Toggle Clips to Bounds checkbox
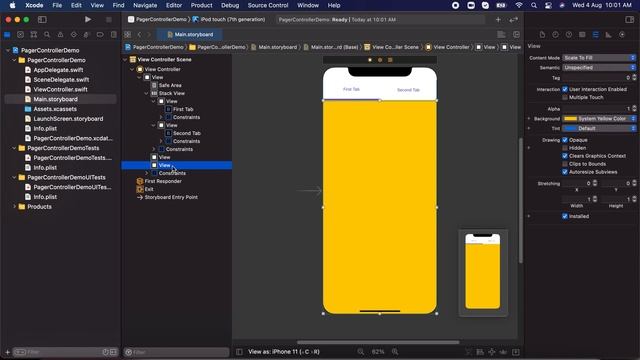Viewport: 640px width, 360px height. (565, 164)
